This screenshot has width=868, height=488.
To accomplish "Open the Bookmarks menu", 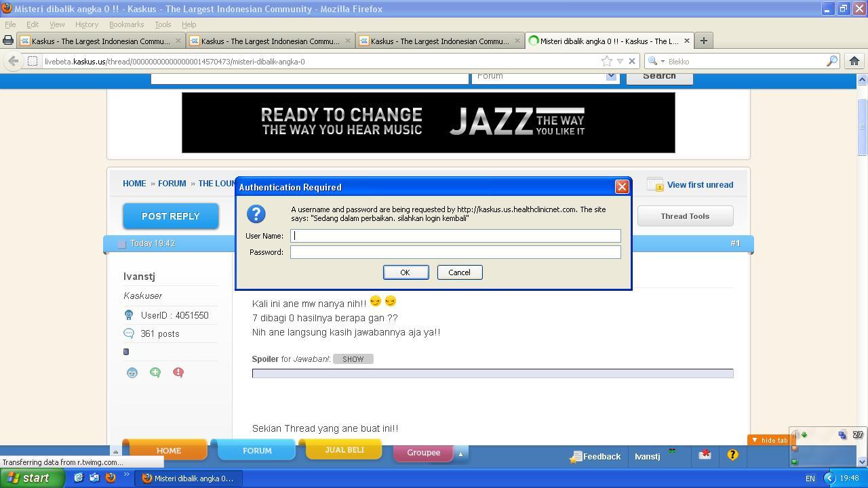I will [126, 24].
